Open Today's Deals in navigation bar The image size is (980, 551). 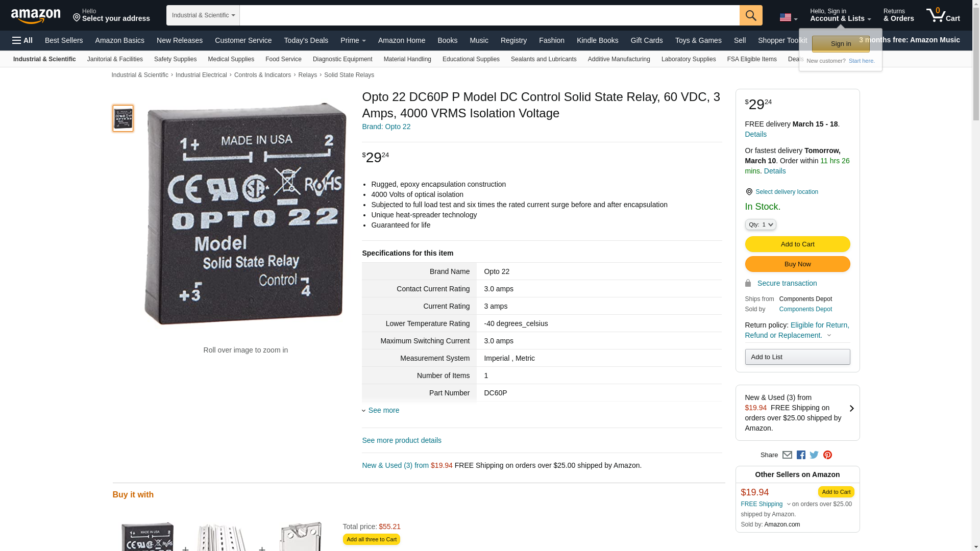[x=306, y=40]
